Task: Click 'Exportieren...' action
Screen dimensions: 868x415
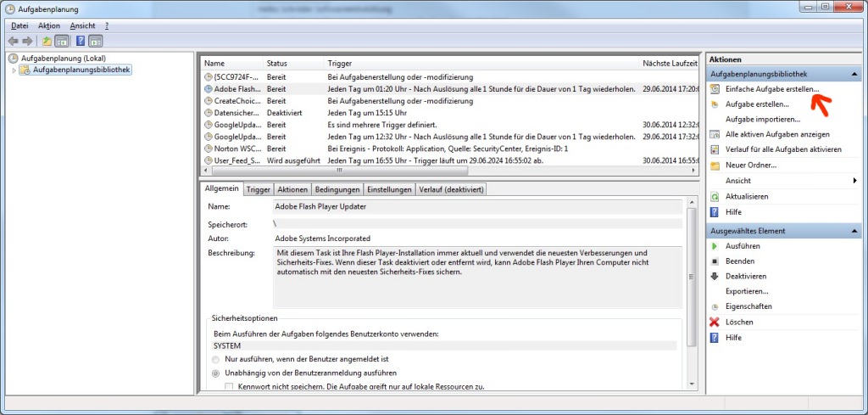Action: pos(747,291)
